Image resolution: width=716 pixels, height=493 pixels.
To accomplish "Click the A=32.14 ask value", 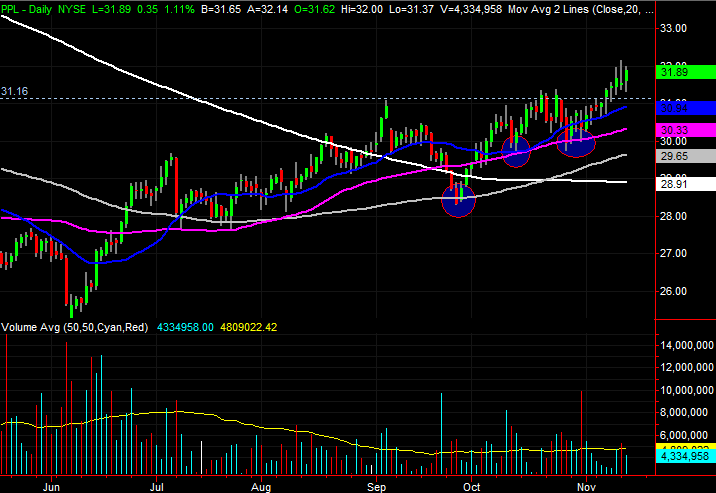I will click(x=267, y=9).
